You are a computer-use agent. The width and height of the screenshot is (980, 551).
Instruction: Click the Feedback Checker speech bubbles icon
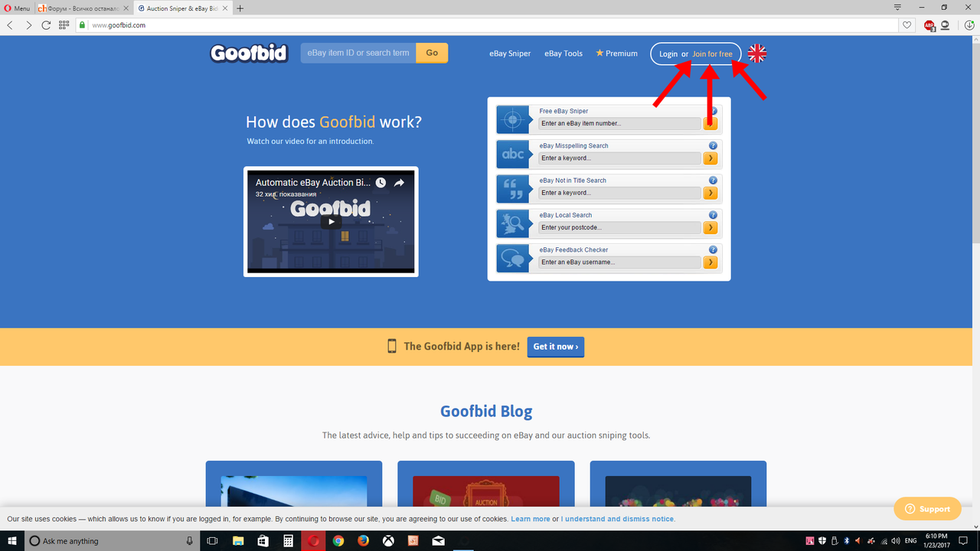(x=513, y=258)
